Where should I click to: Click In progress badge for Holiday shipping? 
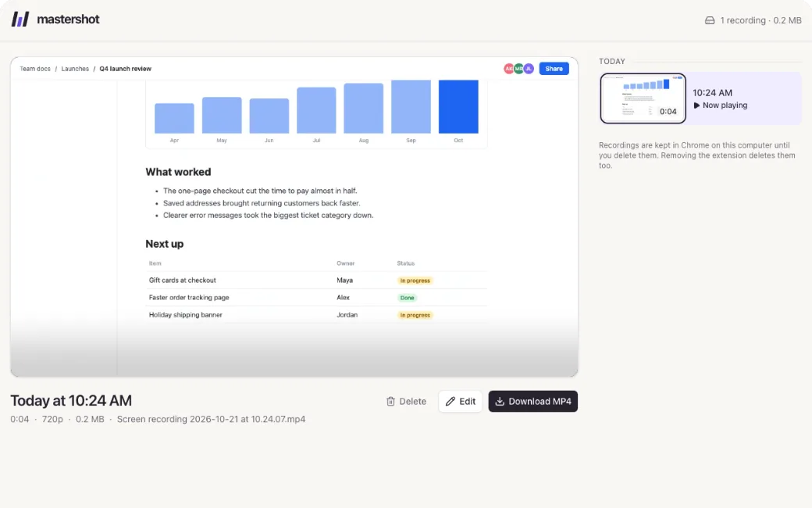[x=415, y=315]
